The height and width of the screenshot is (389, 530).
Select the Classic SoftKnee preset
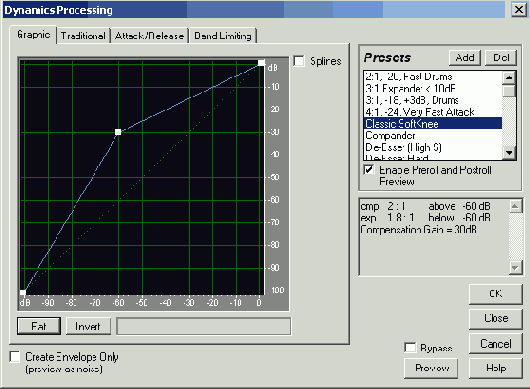433,124
